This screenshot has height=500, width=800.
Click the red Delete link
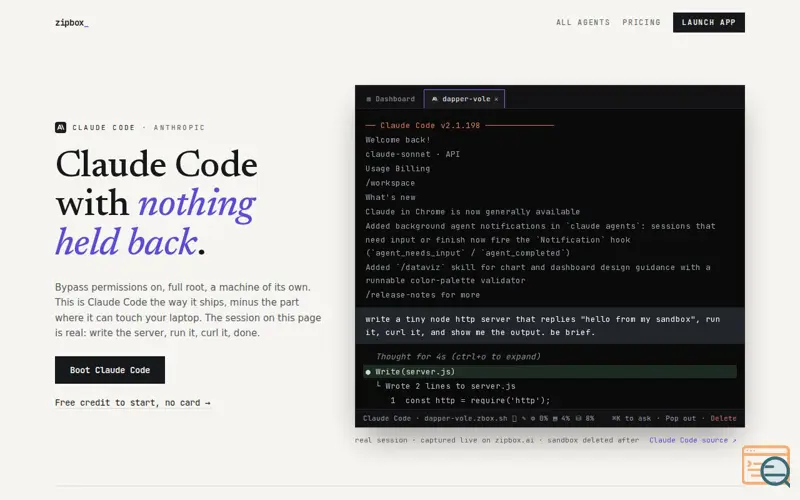pos(723,418)
